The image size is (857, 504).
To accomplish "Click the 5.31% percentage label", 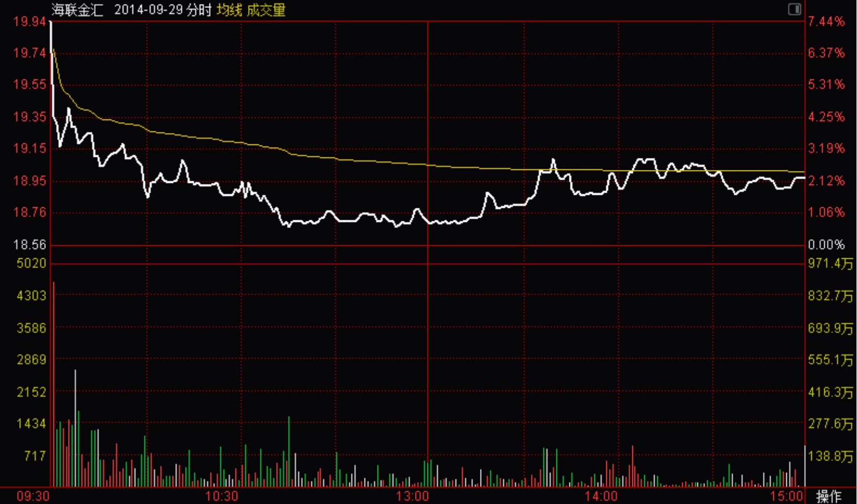I will pyautogui.click(x=826, y=85).
